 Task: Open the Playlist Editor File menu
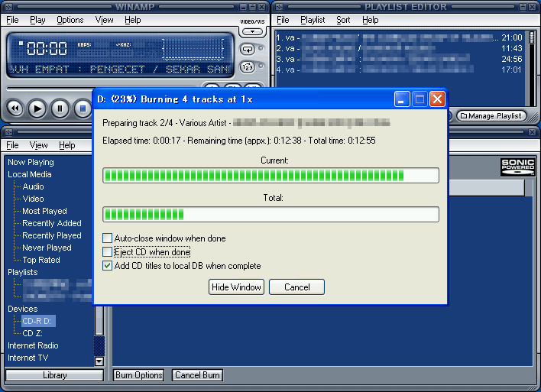(283, 20)
